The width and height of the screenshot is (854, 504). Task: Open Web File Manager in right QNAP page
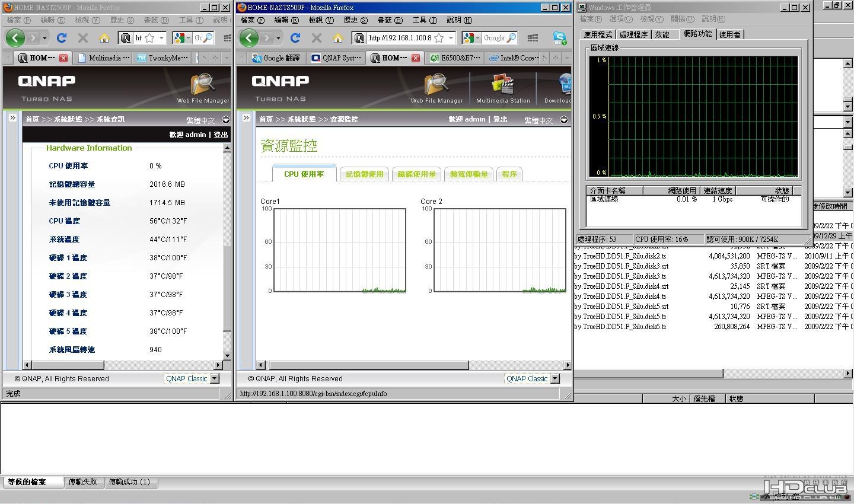436,88
